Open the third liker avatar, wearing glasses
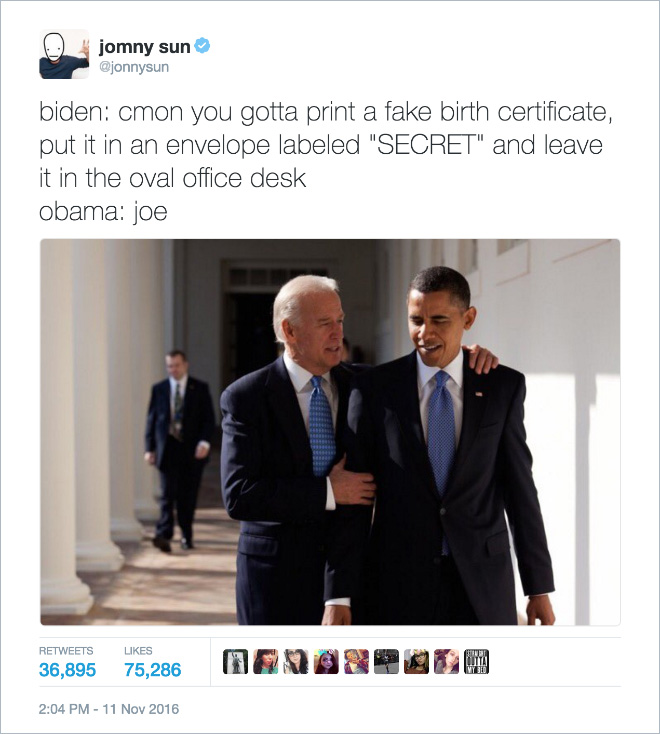Viewport: 660px width, 734px height. click(x=296, y=661)
